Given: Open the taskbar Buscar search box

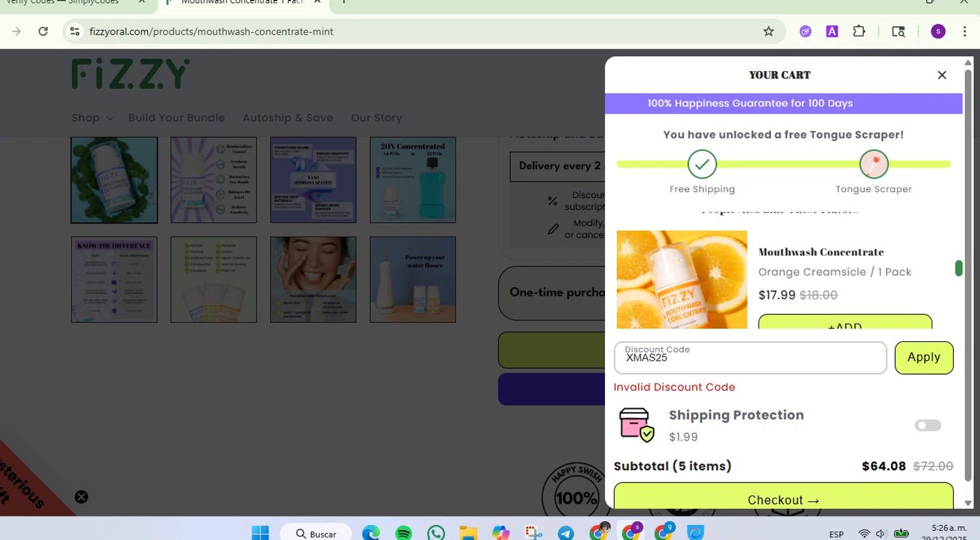Looking at the screenshot, I should (x=316, y=533).
